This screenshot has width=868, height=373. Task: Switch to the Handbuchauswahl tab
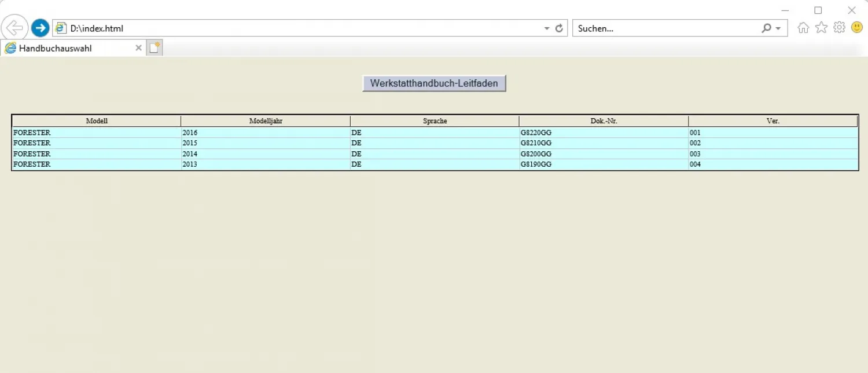(x=64, y=48)
